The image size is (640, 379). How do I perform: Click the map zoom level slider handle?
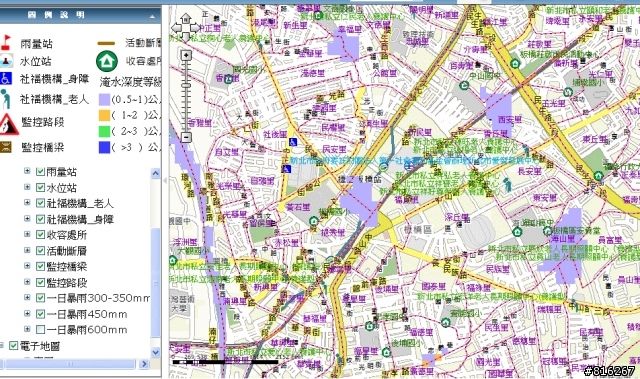186,85
